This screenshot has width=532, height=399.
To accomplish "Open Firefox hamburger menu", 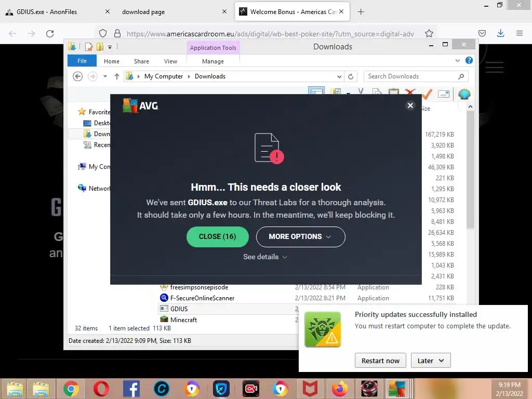I will (520, 33).
